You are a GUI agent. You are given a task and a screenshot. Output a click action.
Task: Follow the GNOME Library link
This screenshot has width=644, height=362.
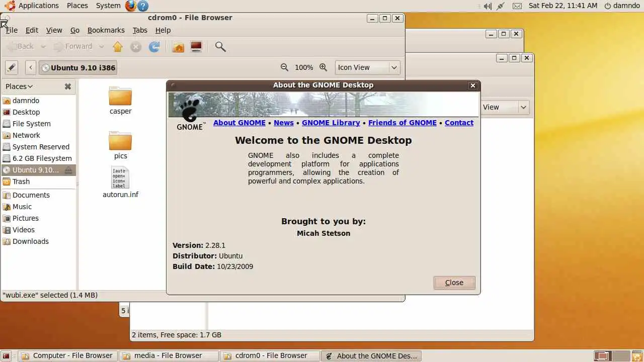(331, 123)
